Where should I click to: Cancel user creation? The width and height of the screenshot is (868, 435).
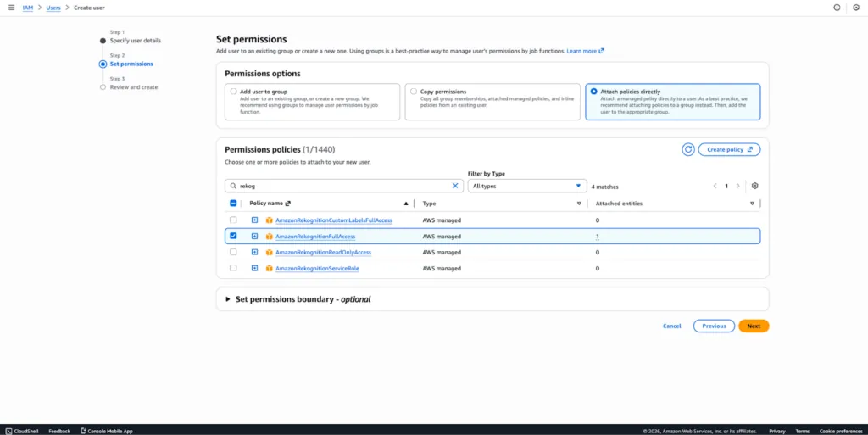point(672,326)
